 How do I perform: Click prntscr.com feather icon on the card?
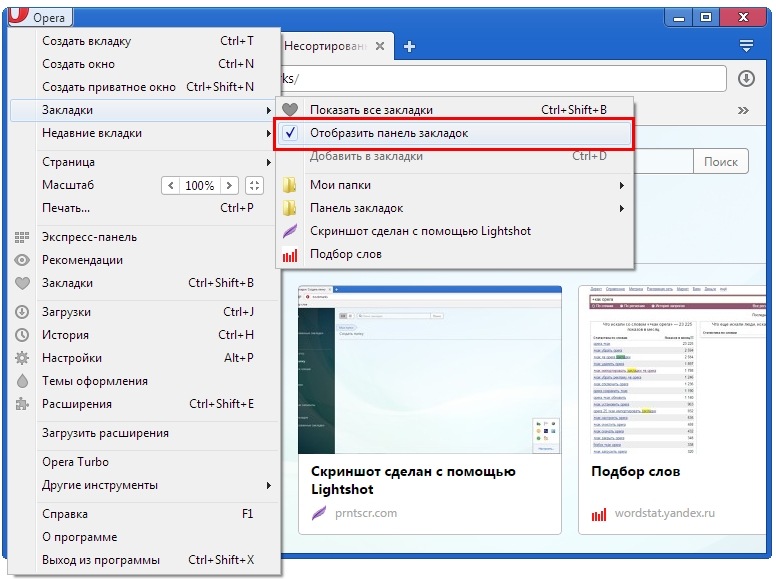point(319,513)
